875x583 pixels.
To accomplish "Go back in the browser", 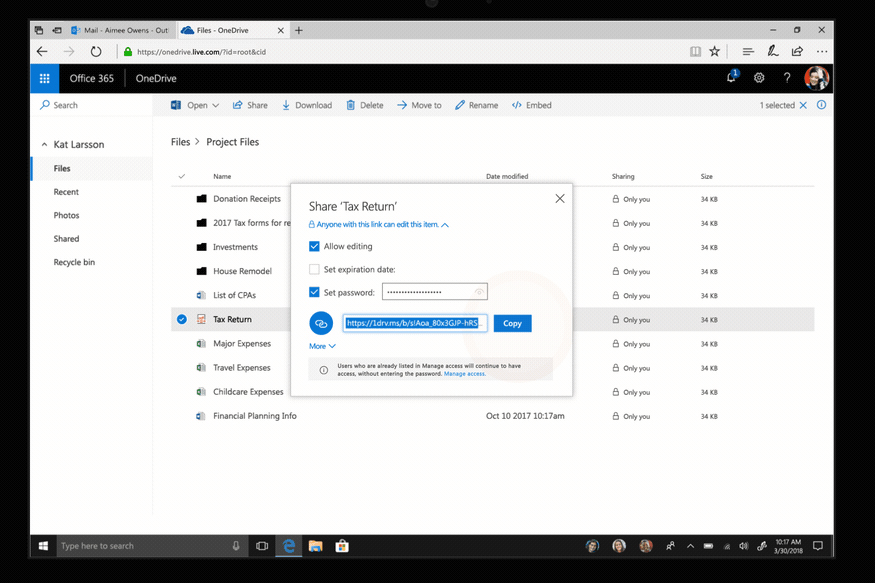I will tap(42, 52).
